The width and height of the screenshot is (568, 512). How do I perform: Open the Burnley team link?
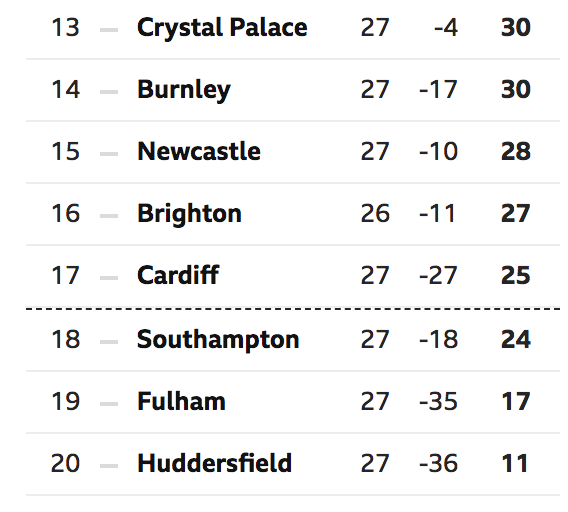184,90
